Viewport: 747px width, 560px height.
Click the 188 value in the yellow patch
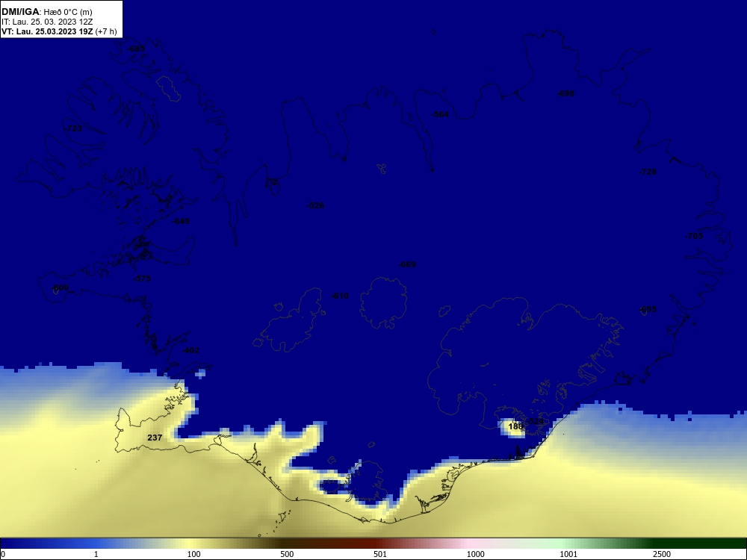pos(515,426)
